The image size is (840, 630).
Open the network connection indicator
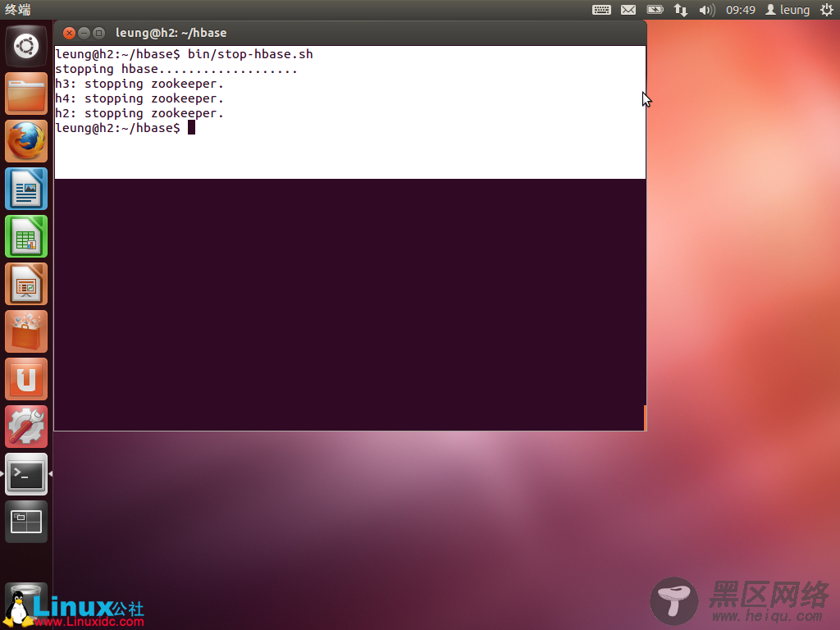click(x=681, y=10)
